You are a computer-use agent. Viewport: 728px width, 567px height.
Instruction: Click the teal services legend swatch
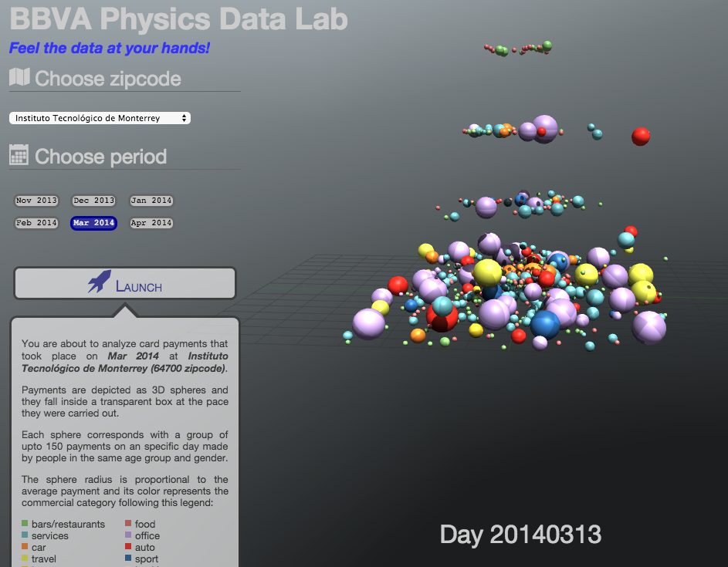click(x=25, y=535)
